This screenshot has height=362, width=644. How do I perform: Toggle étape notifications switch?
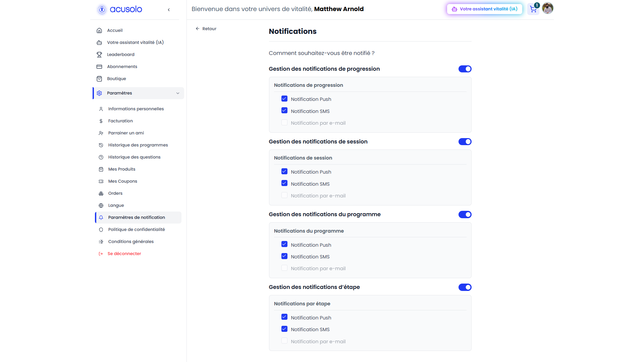(x=465, y=287)
